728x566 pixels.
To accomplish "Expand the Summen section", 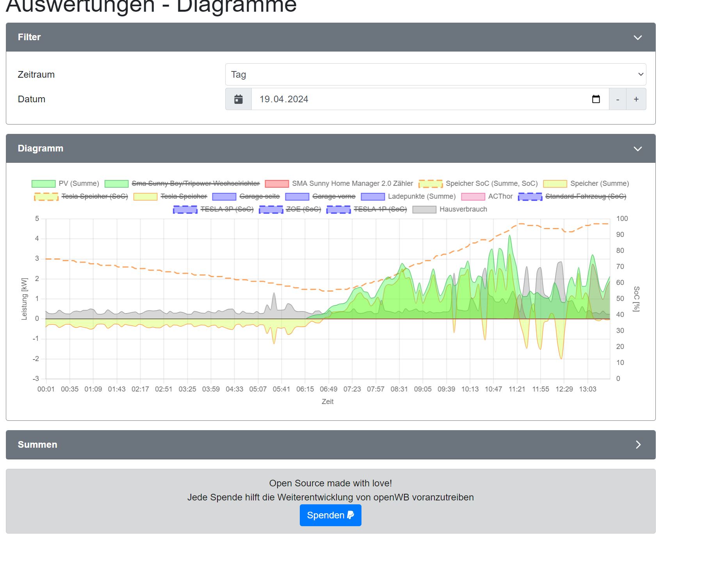I will [638, 445].
